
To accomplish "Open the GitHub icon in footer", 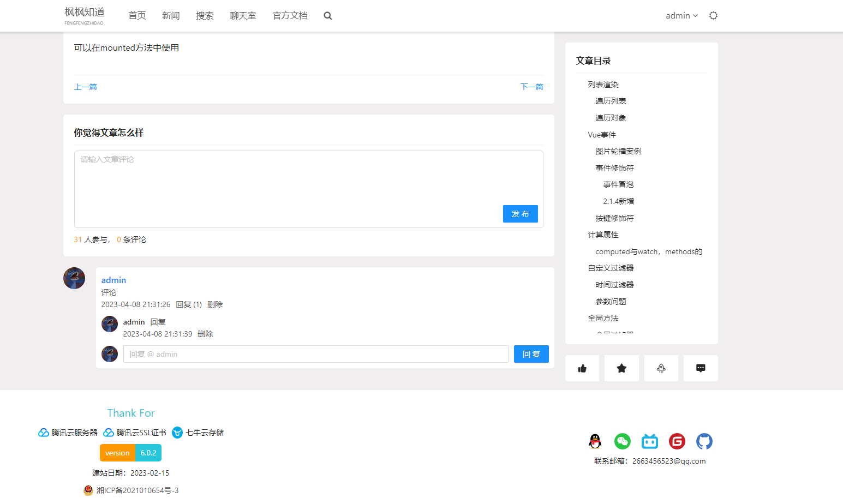I will tap(704, 441).
